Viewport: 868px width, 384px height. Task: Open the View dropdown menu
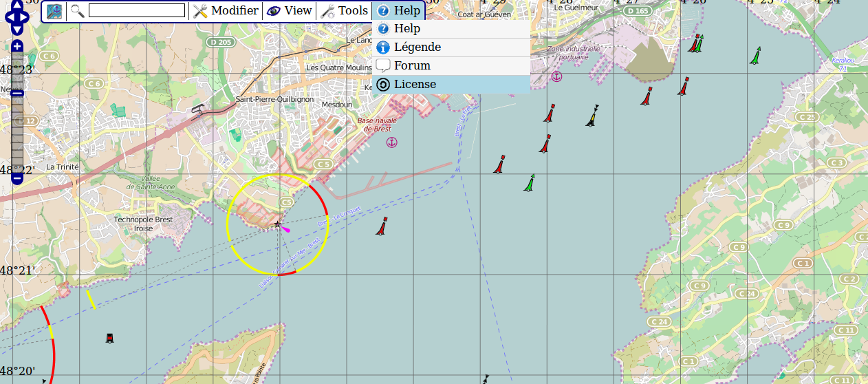290,11
